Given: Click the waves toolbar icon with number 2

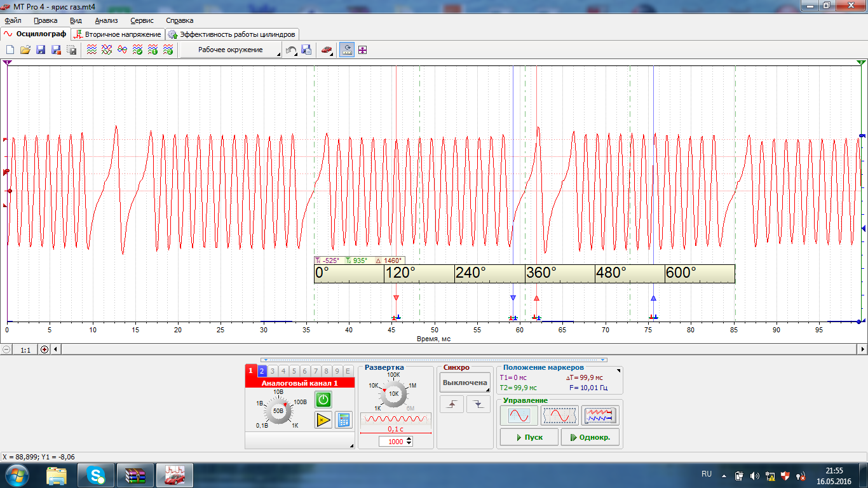Looking at the screenshot, I should (x=168, y=50).
